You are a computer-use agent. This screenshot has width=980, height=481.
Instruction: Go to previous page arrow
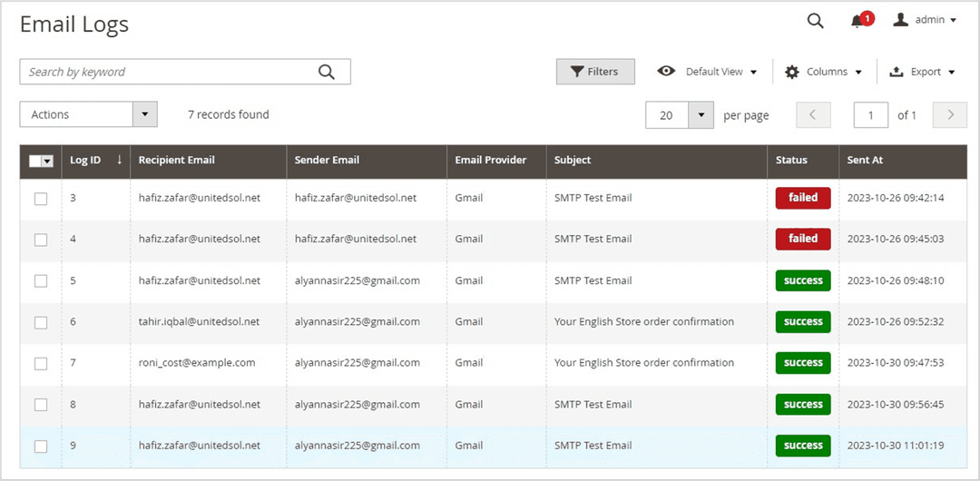coord(813,115)
